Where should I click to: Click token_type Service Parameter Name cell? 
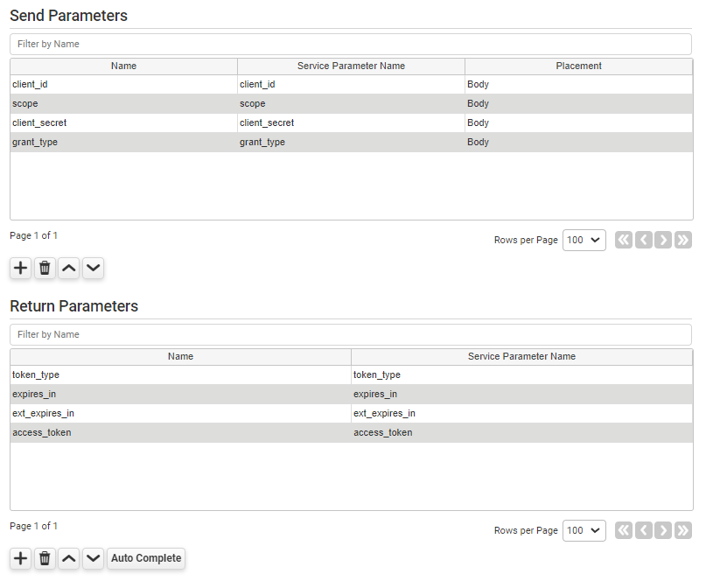click(x=522, y=375)
